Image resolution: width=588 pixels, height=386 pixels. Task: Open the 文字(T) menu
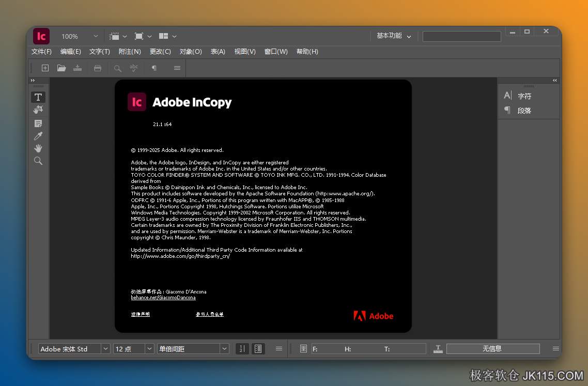(99, 51)
